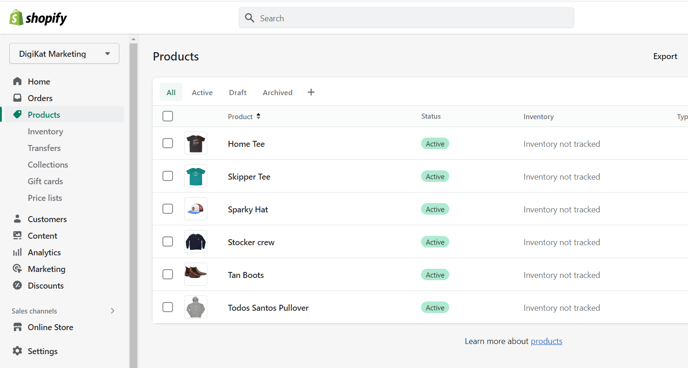Open Transfers in the sidebar
This screenshot has width=688, height=368.
[44, 148]
